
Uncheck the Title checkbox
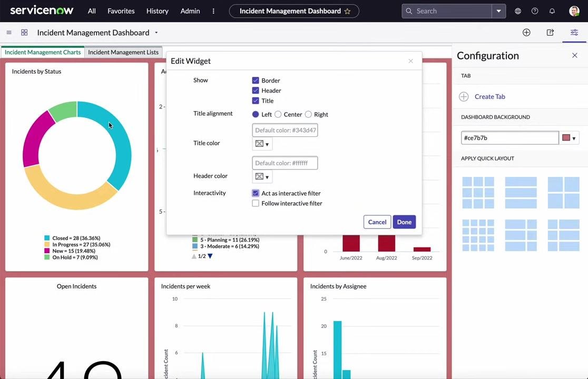(x=256, y=101)
